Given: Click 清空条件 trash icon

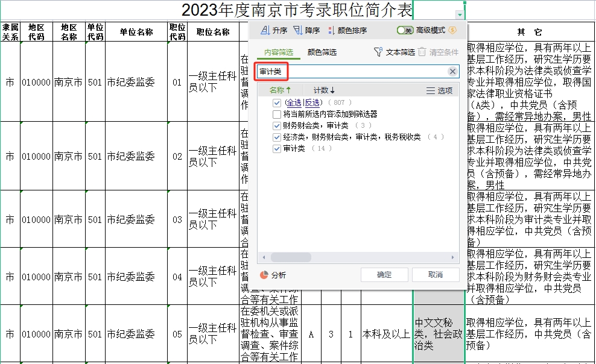Looking at the screenshot, I should coord(422,52).
